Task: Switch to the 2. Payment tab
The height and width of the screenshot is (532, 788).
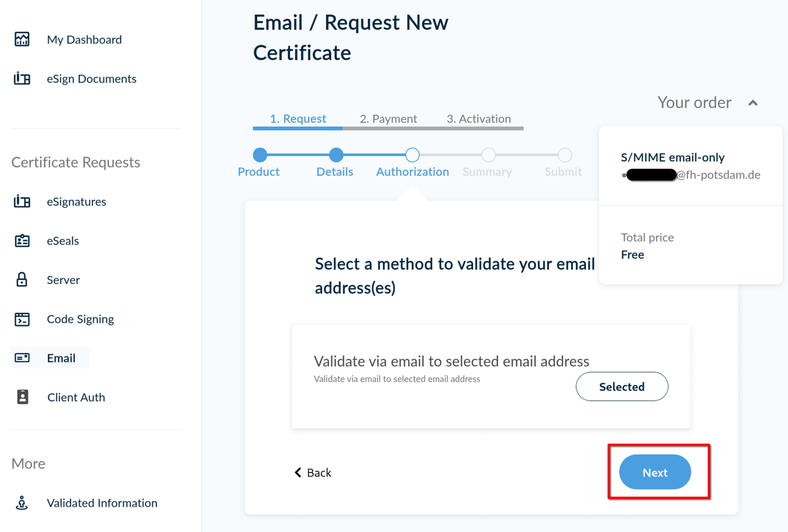Action: point(388,119)
